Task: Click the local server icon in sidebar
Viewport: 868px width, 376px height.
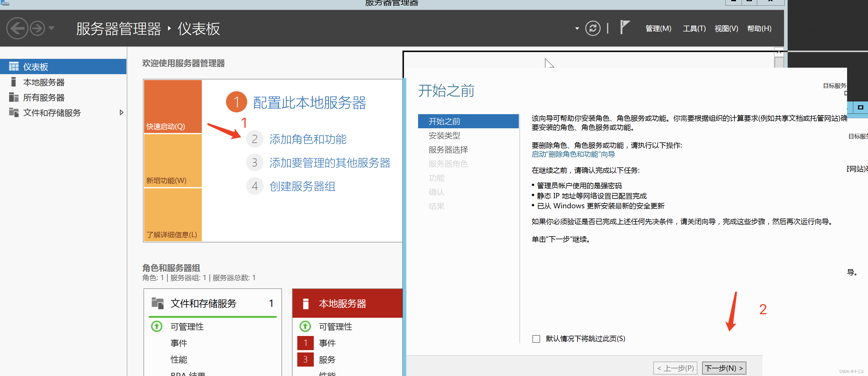Action: [14, 82]
